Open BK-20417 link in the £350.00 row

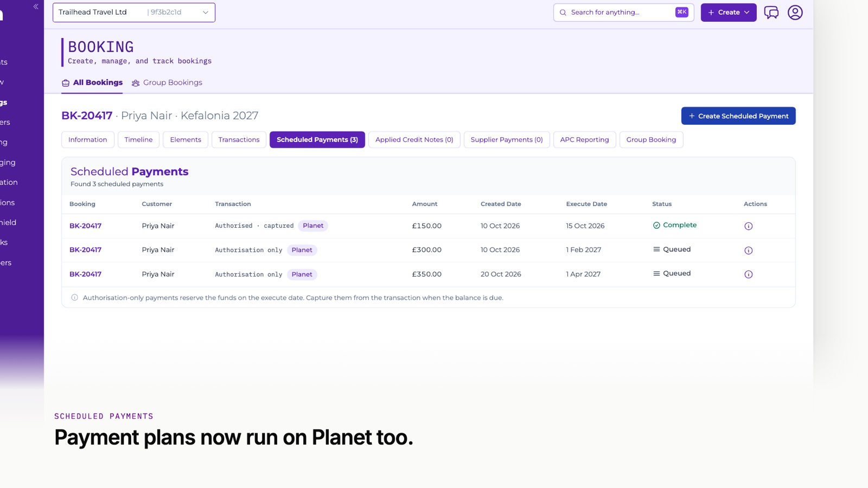coord(85,274)
